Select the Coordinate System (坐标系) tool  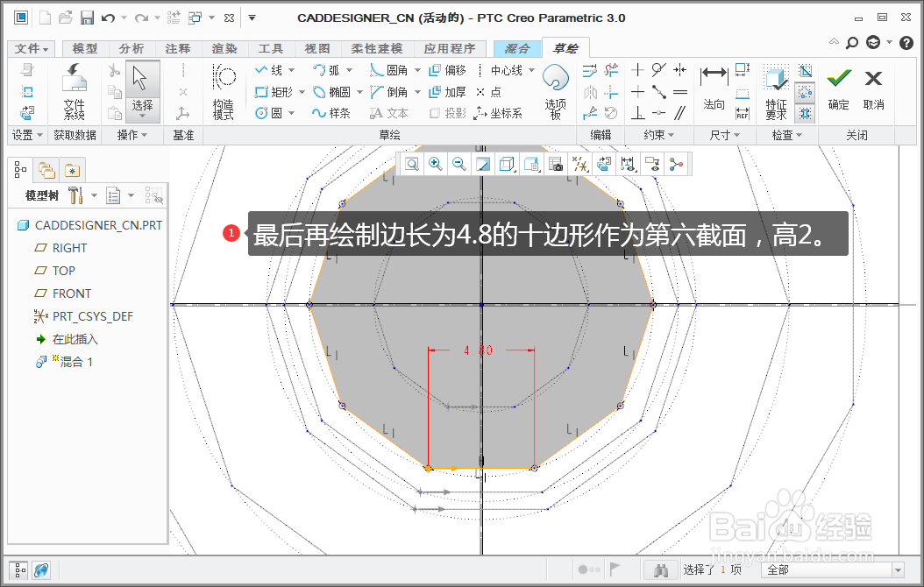(499, 113)
